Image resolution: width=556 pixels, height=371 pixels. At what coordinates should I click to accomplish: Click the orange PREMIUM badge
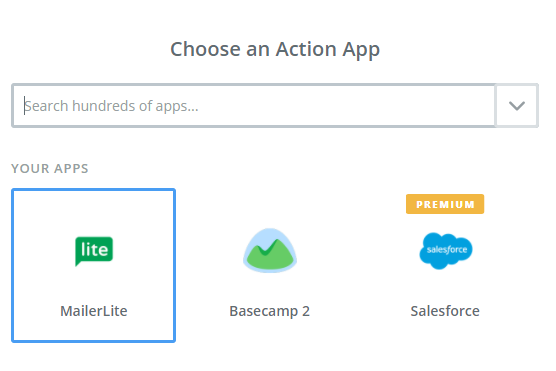pos(445,204)
